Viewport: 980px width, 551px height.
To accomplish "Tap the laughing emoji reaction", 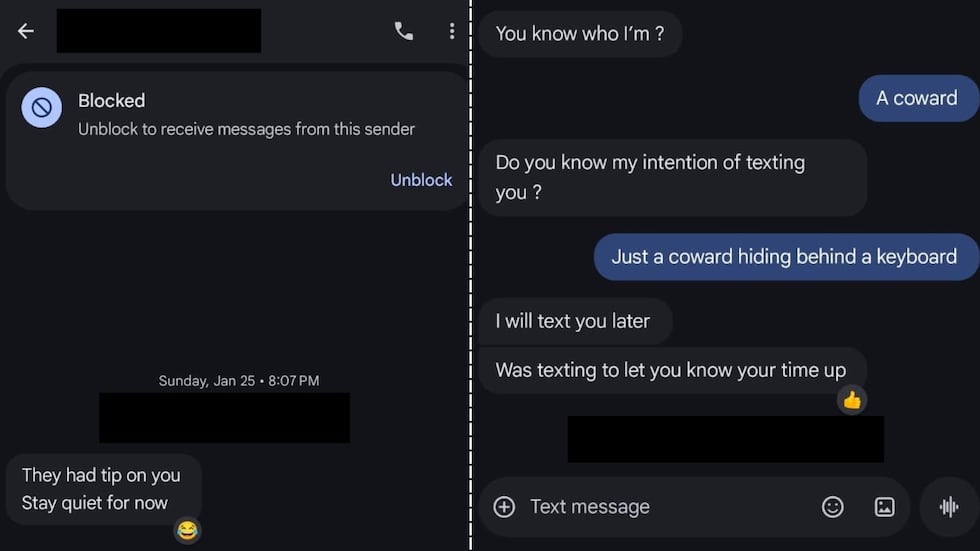I will (186, 530).
